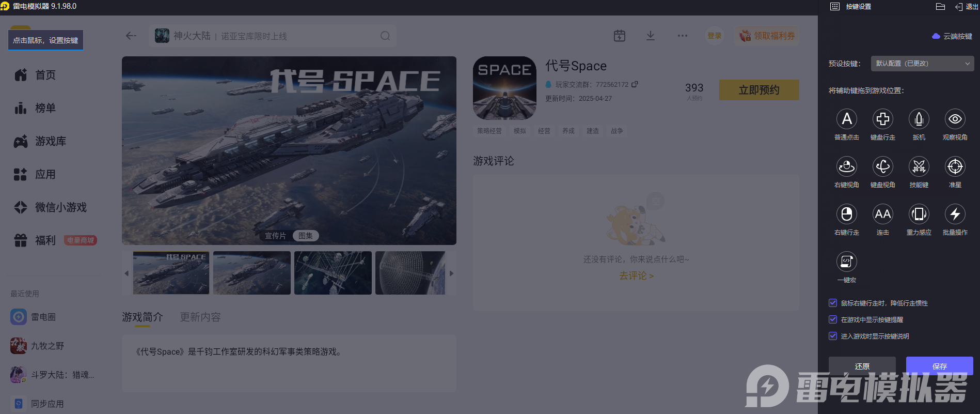Viewport: 980px width, 414px height.
Task: Click the 立即预约 reserve button
Action: coord(759,90)
